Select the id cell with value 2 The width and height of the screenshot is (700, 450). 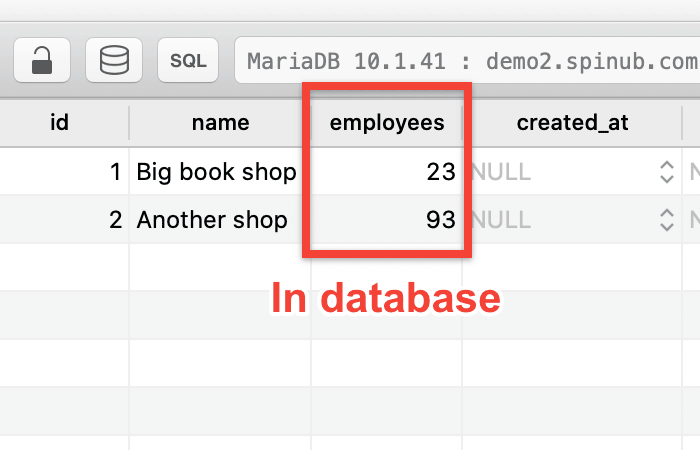[64, 219]
